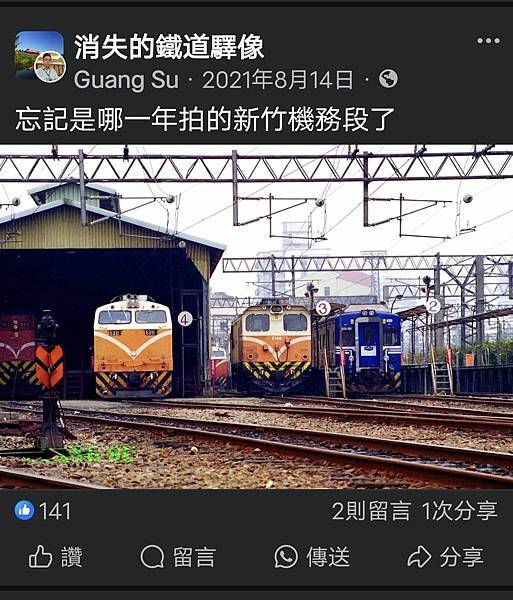
Task: Click the comment speech bubble icon
Action: click(x=152, y=557)
